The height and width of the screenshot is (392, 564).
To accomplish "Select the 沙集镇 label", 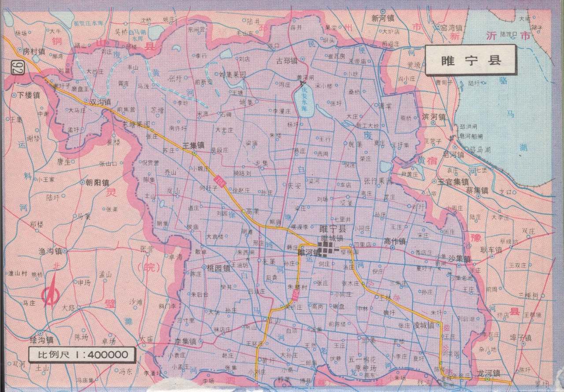I will coord(460,259).
